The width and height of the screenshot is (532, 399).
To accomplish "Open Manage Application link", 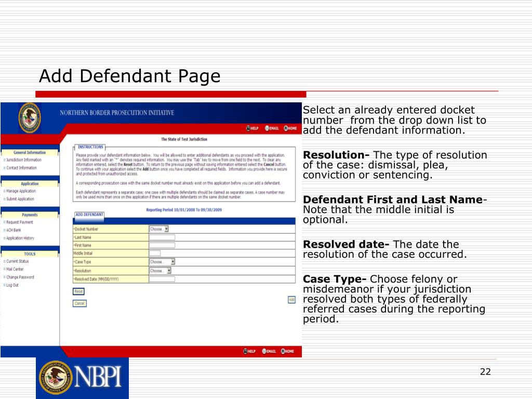I will pyautogui.click(x=21, y=191).
